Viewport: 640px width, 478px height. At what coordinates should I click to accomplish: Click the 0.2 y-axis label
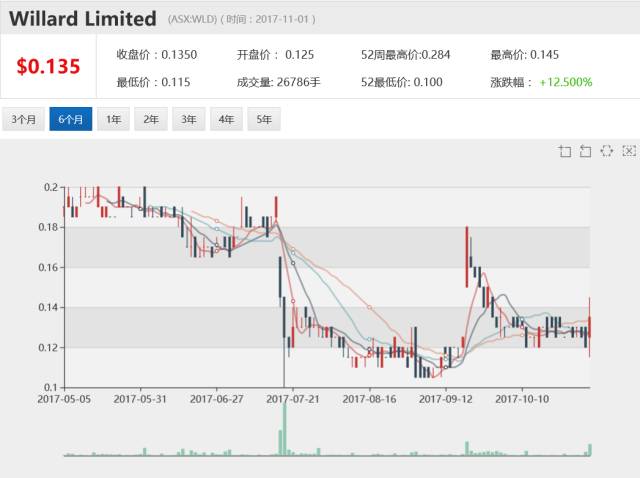pos(51,187)
